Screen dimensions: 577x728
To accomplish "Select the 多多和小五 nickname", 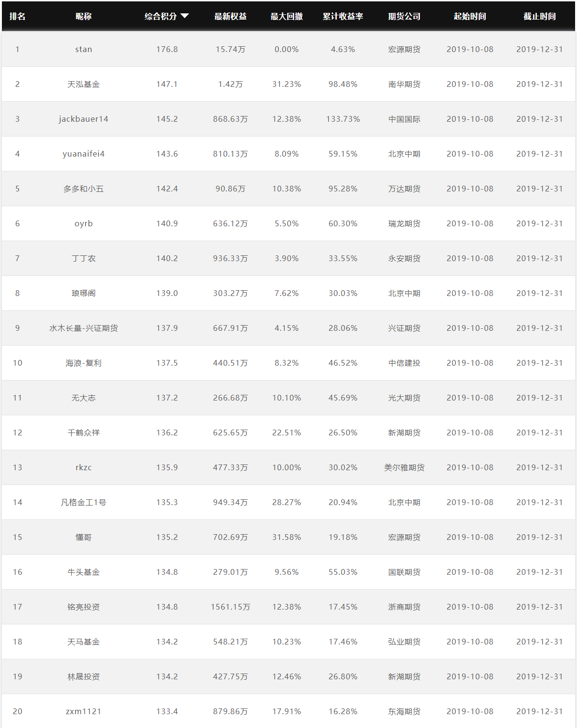I will [84, 189].
